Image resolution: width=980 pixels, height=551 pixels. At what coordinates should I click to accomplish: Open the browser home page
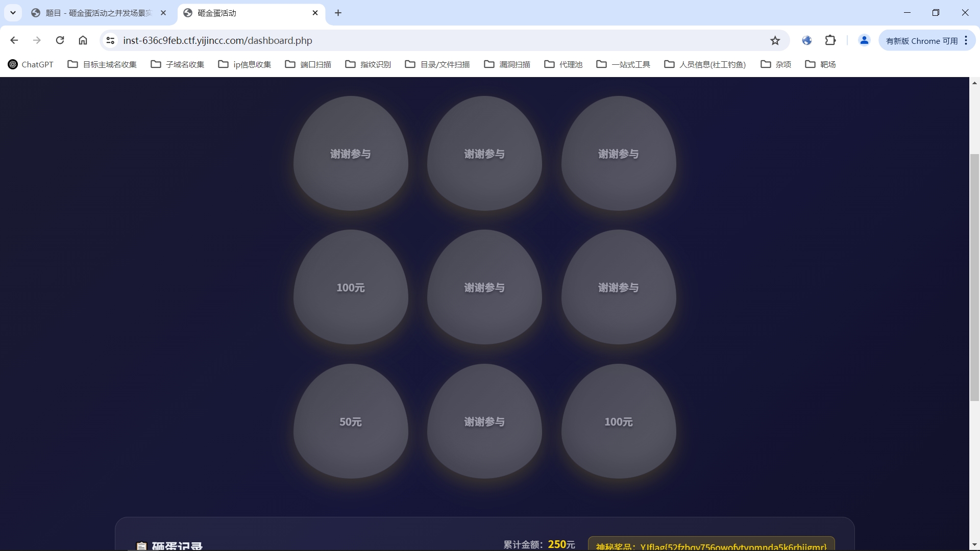pos(83,40)
